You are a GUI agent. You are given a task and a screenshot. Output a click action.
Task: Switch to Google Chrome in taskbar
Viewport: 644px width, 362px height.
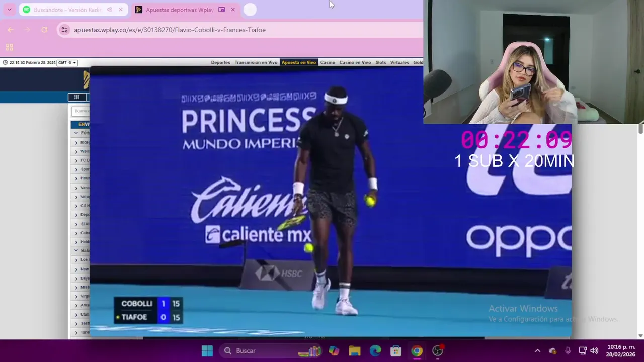pyautogui.click(x=417, y=351)
